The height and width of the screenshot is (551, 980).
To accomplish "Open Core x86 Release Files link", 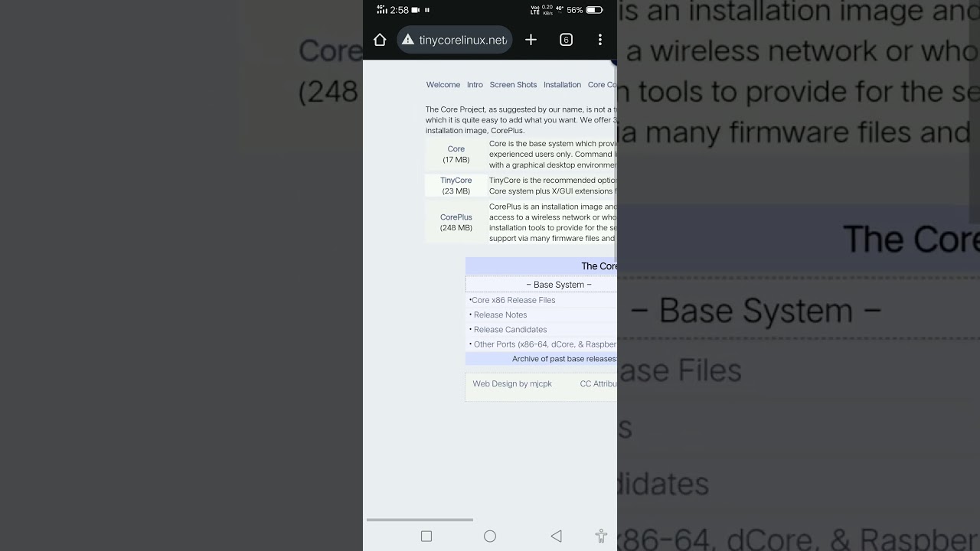I will coord(513,300).
